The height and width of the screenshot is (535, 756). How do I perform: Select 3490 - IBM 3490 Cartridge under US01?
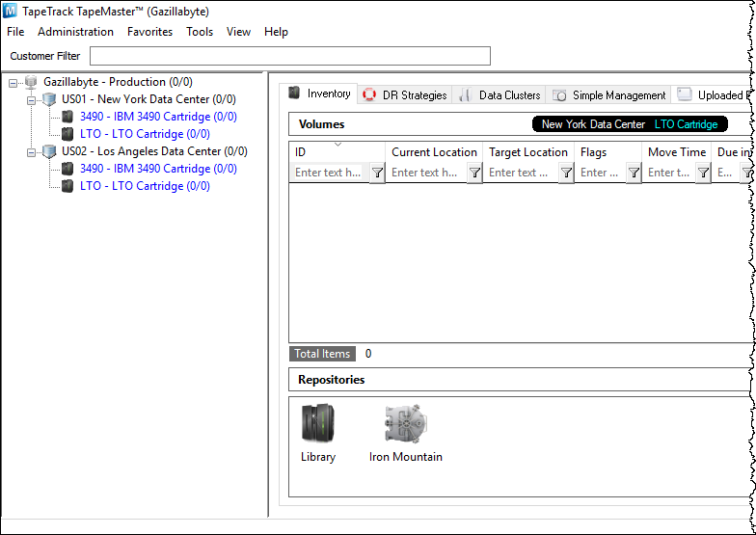pyautogui.click(x=158, y=117)
